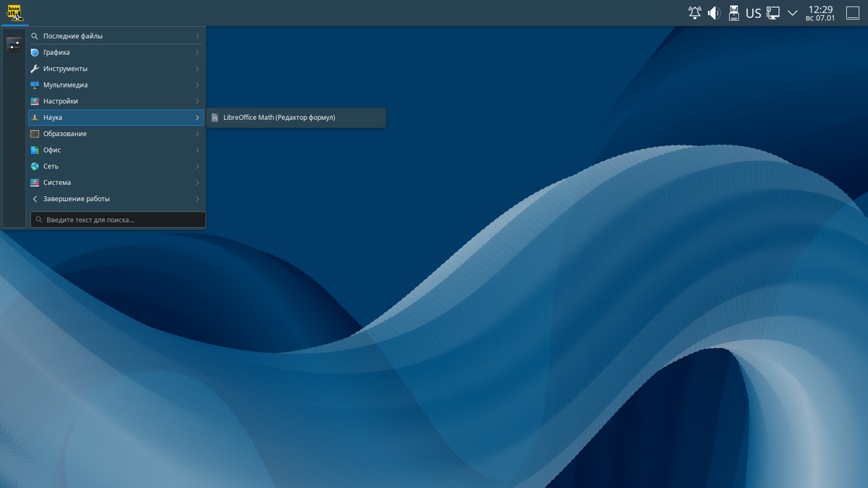The height and width of the screenshot is (488, 868).
Task: Expand the chevron on the Инструменты row
Action: tap(197, 69)
